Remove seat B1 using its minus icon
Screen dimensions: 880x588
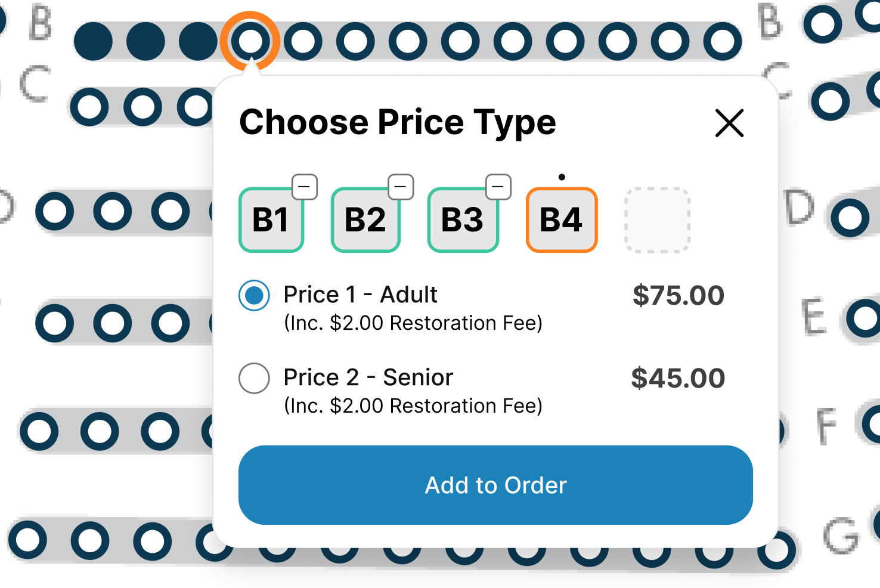point(305,187)
